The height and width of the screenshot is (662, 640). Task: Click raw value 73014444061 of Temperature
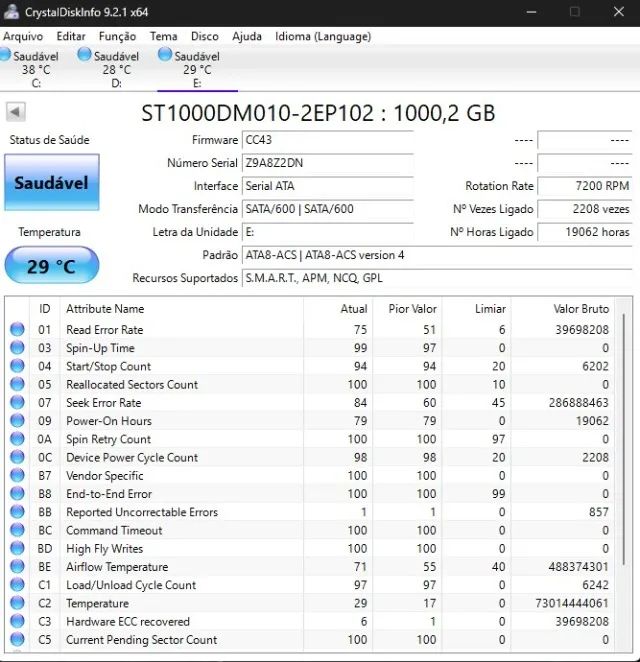click(572, 603)
